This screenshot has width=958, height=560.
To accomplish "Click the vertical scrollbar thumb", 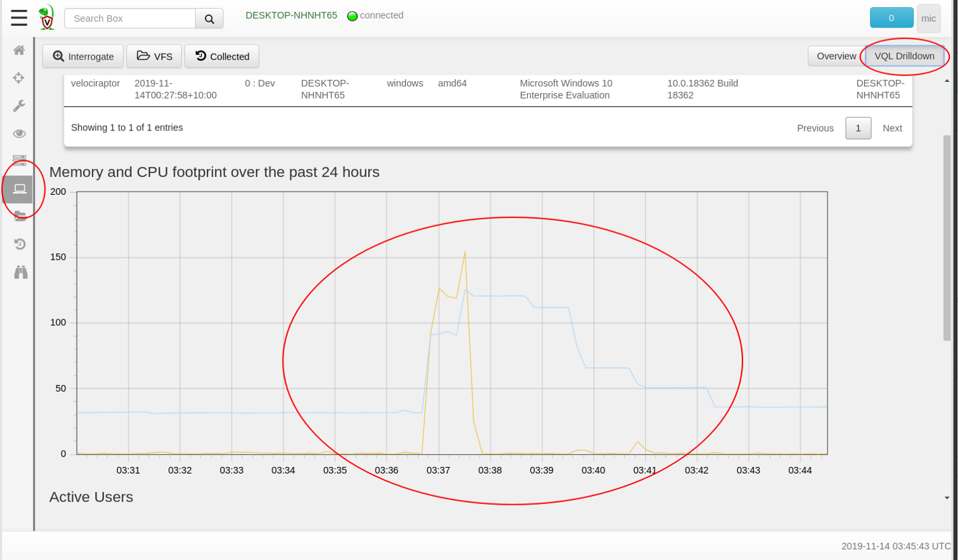I will (947, 238).
